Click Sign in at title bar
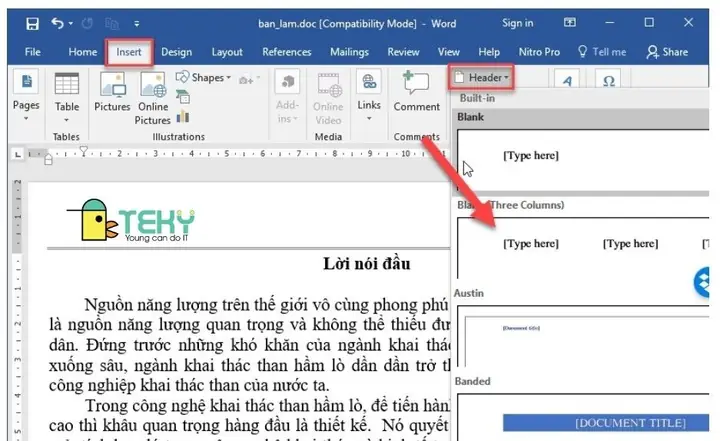Screen dimensions: 720x441 click(x=518, y=23)
